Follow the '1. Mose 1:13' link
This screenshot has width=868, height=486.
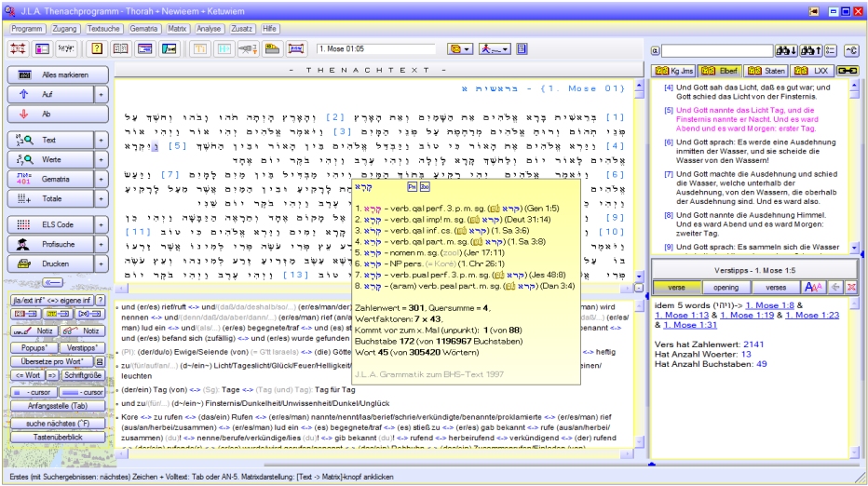coord(682,315)
